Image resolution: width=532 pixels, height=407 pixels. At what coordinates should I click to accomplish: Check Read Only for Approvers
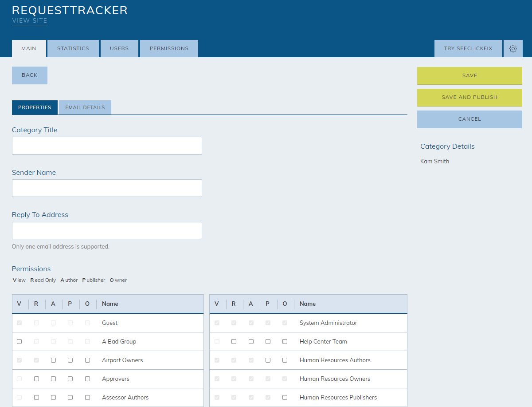pyautogui.click(x=36, y=379)
